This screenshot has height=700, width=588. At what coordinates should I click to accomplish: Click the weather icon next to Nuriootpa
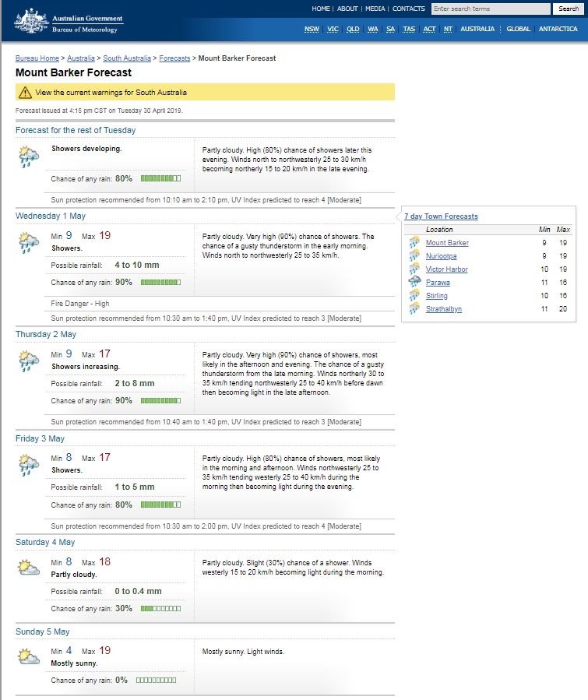[x=414, y=255]
